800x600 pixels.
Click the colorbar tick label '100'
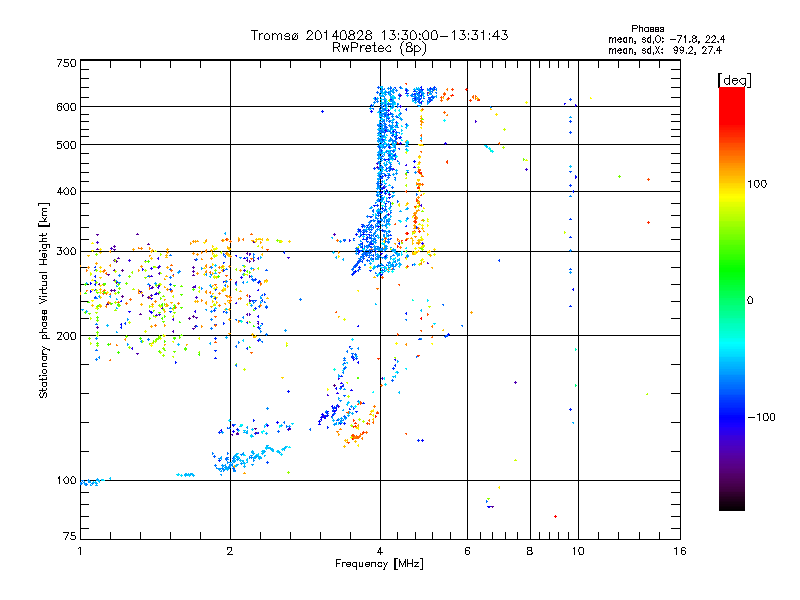point(757,184)
